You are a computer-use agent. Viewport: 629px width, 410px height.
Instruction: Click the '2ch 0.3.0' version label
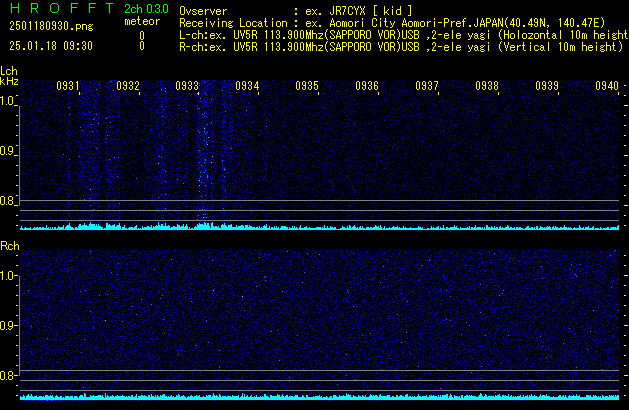(146, 9)
